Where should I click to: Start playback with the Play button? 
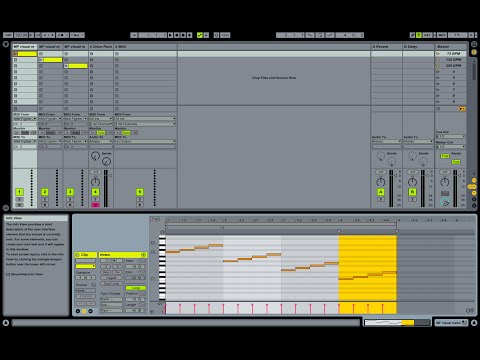[171, 35]
